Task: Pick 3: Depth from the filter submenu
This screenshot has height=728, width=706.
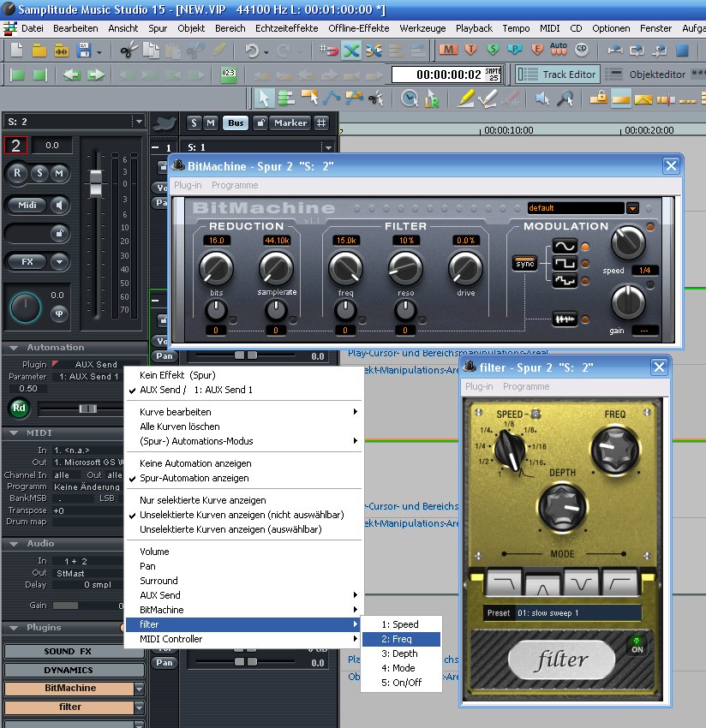Action: [401, 653]
